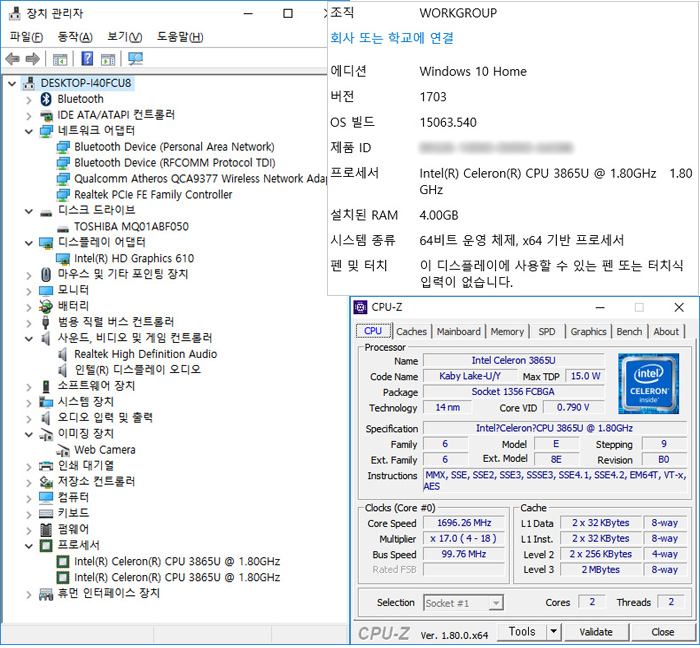700x648 pixels.
Task: Click the 네트워크 어댑터 category icon
Action: click(46, 131)
